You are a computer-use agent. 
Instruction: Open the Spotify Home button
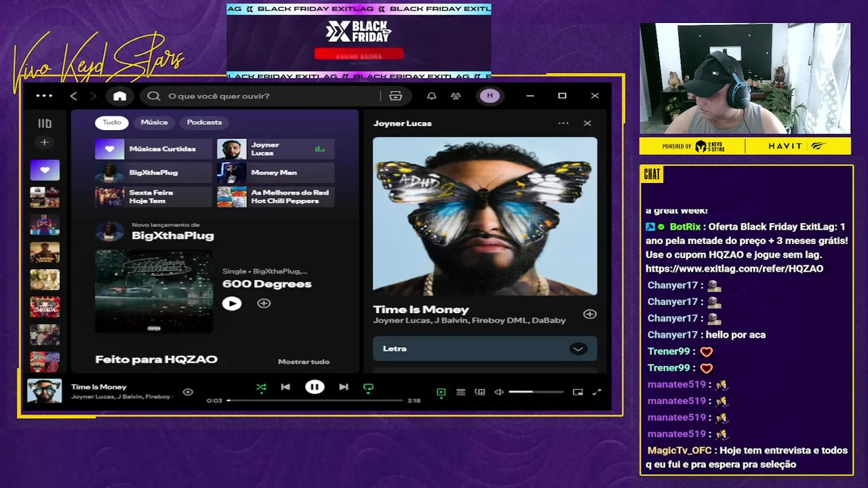[x=120, y=96]
